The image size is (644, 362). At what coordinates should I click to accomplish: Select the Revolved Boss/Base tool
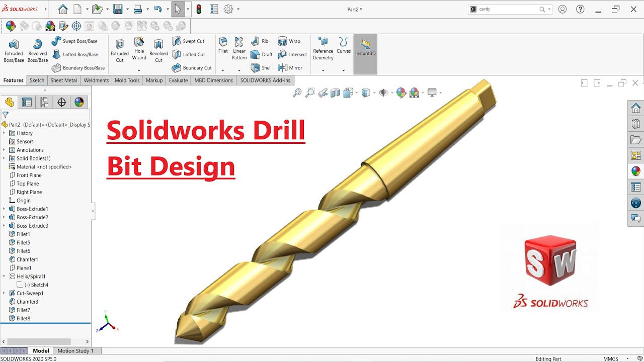pos(37,51)
